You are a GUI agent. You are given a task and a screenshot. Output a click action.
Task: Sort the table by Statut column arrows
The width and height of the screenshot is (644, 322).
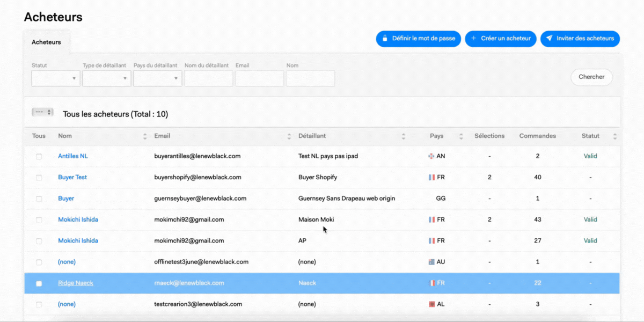[x=615, y=136]
